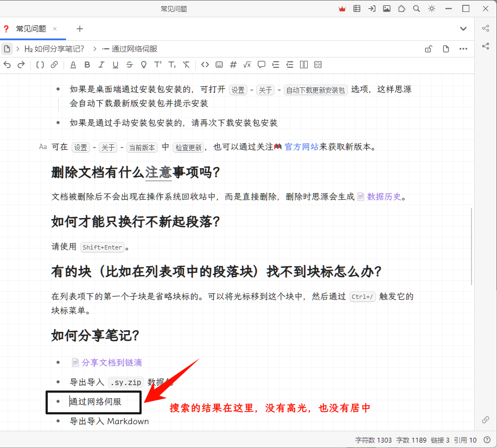Toggle underline formatting
The height and width of the screenshot is (448, 497).
pyautogui.click(x=116, y=65)
